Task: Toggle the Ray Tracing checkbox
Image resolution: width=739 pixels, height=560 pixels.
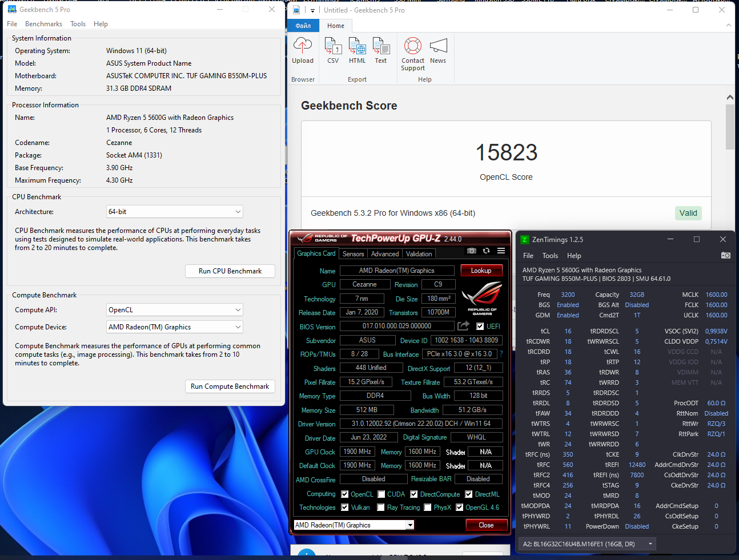Action: pyautogui.click(x=381, y=507)
